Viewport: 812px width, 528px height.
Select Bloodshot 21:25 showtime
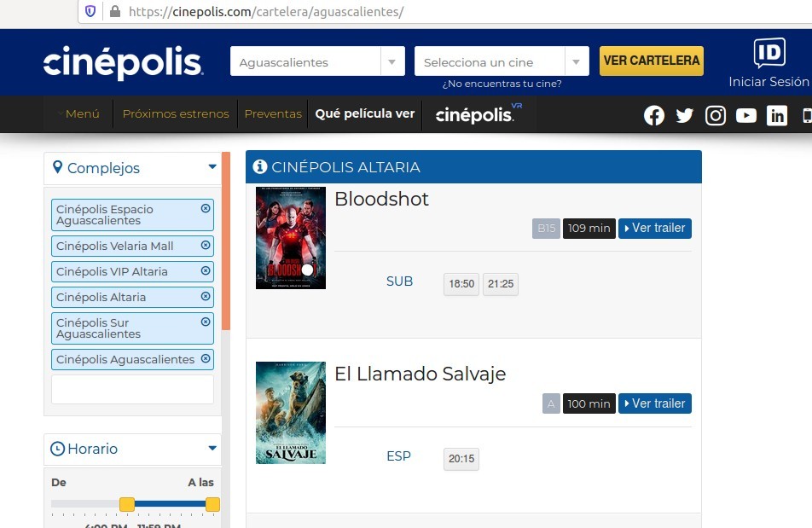pos(501,284)
